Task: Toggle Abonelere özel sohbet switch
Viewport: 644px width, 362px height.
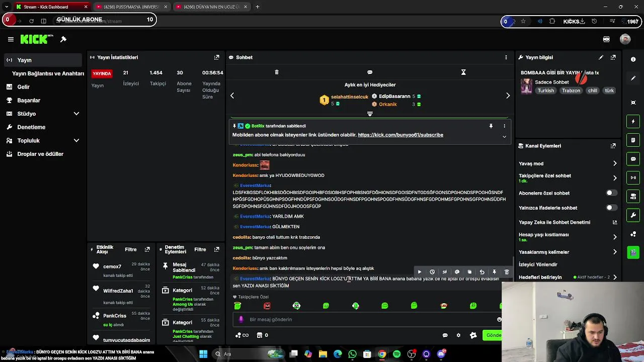Action: 611,193
